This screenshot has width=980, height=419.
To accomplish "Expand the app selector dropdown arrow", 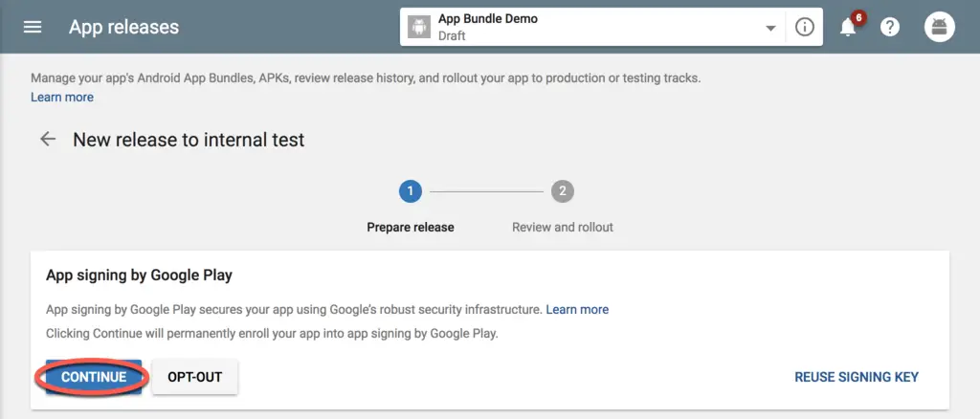I will [770, 29].
